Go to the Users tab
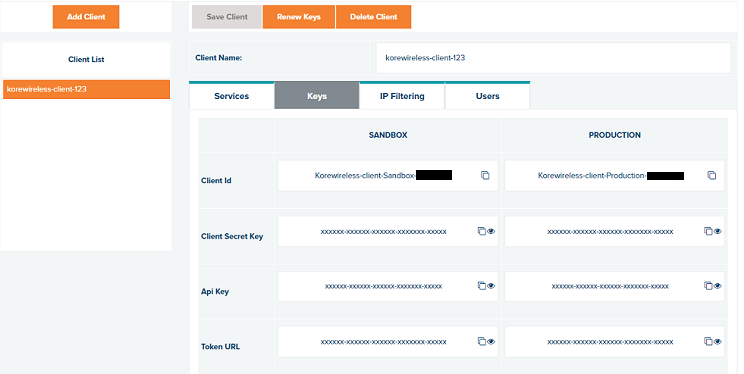This screenshot has height=374, width=744. 487,96
